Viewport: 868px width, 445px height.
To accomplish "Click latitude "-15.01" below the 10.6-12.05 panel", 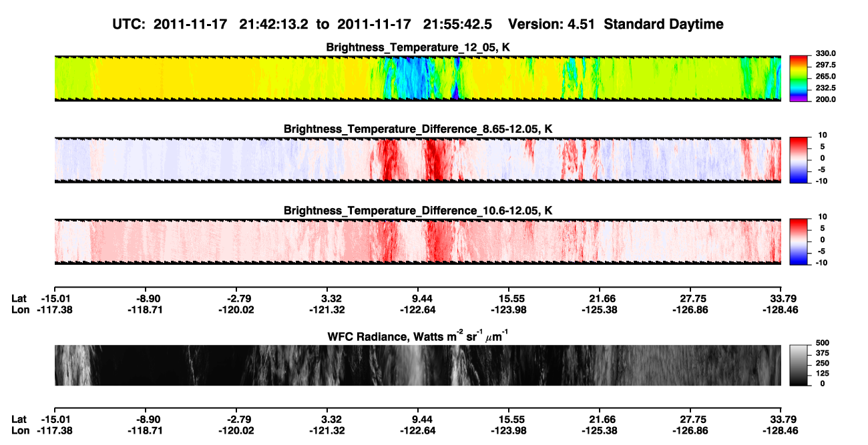I will tap(57, 299).
